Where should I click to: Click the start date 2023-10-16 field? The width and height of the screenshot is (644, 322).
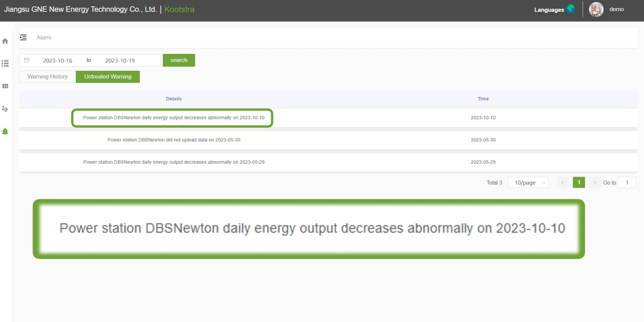[x=57, y=61]
